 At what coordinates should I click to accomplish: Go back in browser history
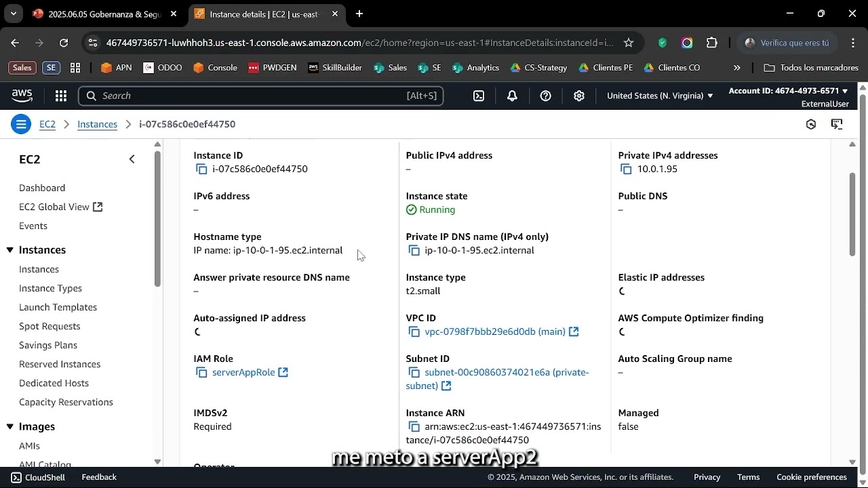pyautogui.click(x=15, y=43)
